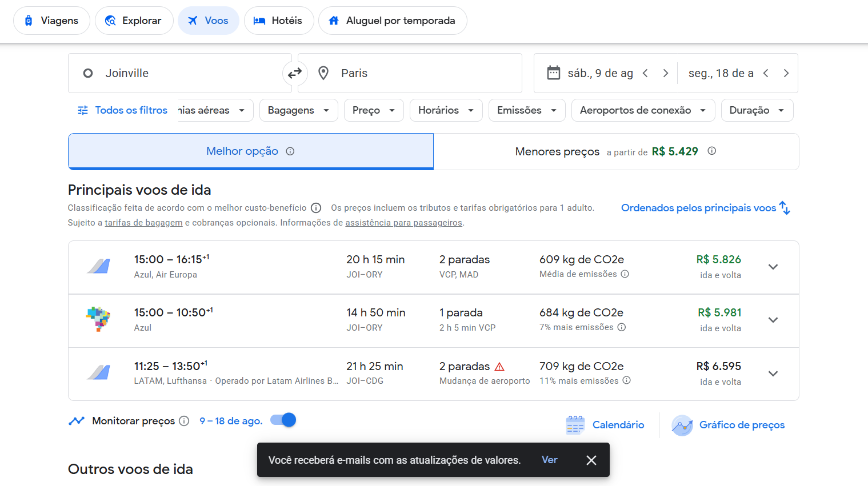Open Todos os filtros panel

tap(123, 110)
